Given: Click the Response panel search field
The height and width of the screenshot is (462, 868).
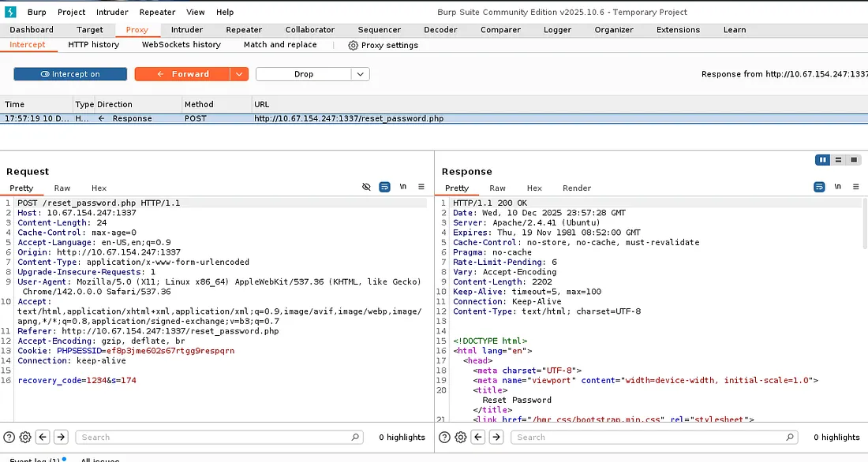Looking at the screenshot, I should pyautogui.click(x=647, y=437).
